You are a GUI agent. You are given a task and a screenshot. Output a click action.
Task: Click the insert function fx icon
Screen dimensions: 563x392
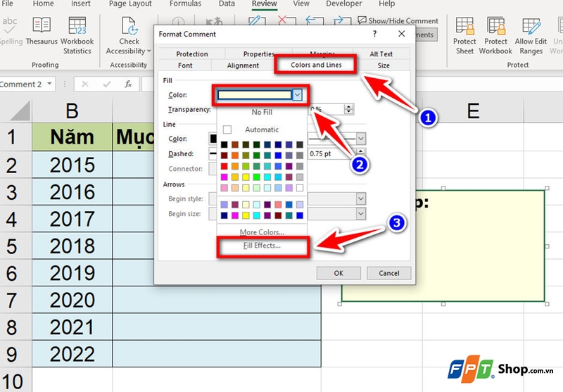coord(128,84)
